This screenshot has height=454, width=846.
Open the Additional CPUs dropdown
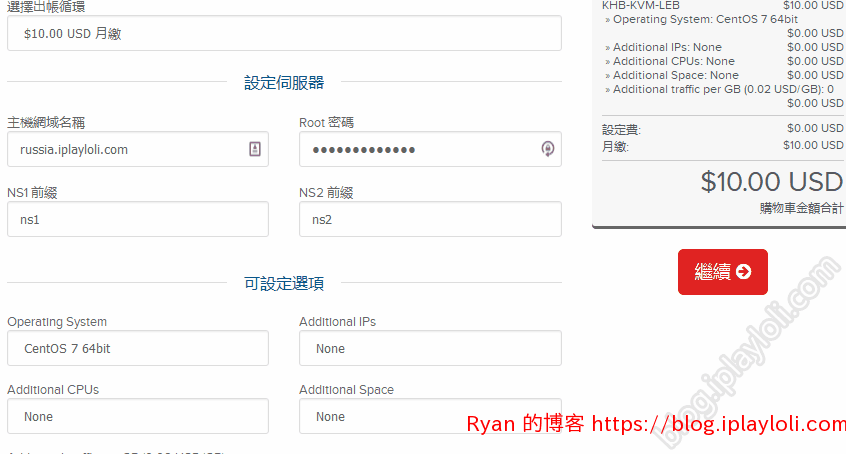point(138,416)
